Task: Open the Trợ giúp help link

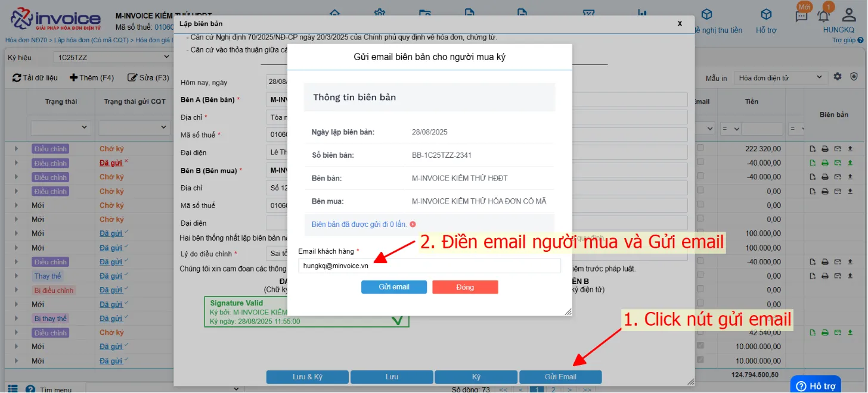Action: pyautogui.click(x=848, y=40)
